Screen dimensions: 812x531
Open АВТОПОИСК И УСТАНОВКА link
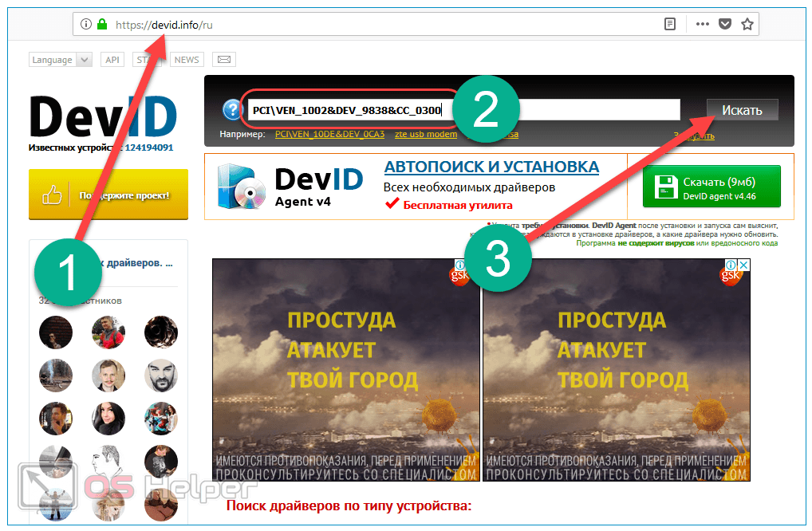(491, 167)
